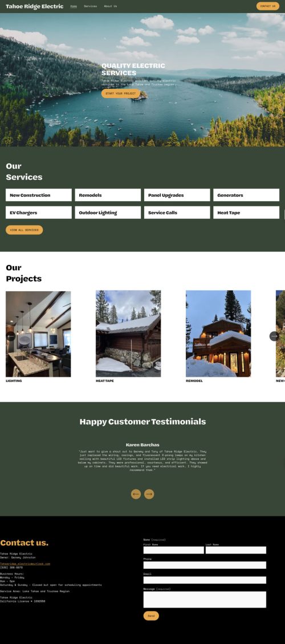Click the email address link in contact section
Viewport: 285px width, 644px height.
25,564
